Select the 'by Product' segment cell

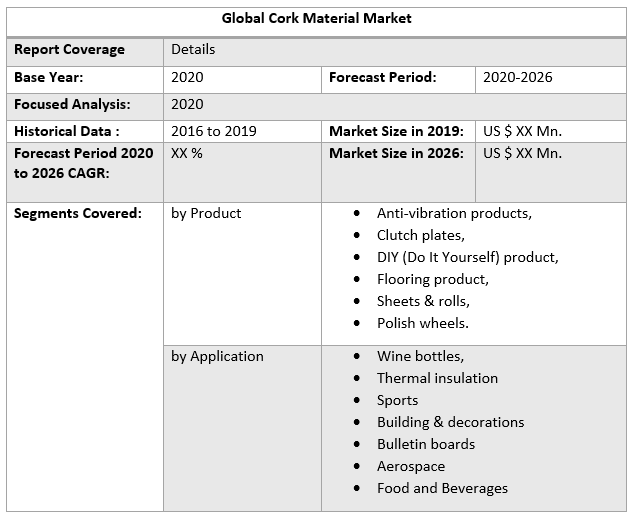[206, 213]
